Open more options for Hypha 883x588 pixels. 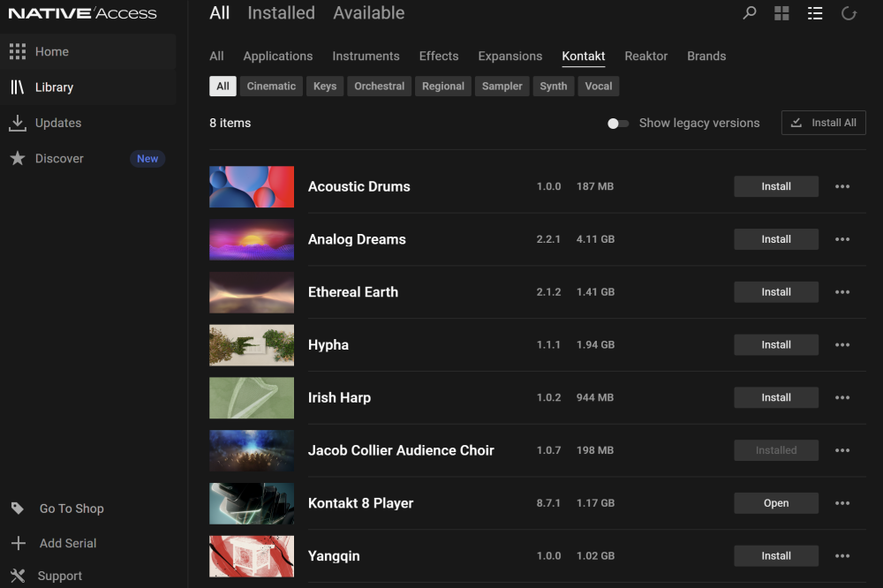tap(842, 344)
